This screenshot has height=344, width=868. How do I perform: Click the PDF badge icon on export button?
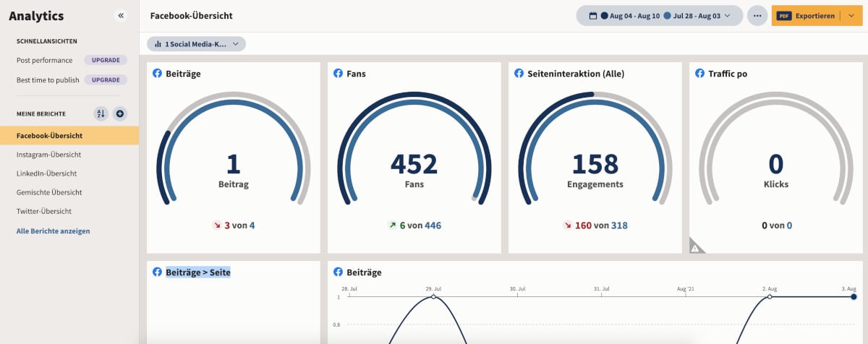point(784,15)
